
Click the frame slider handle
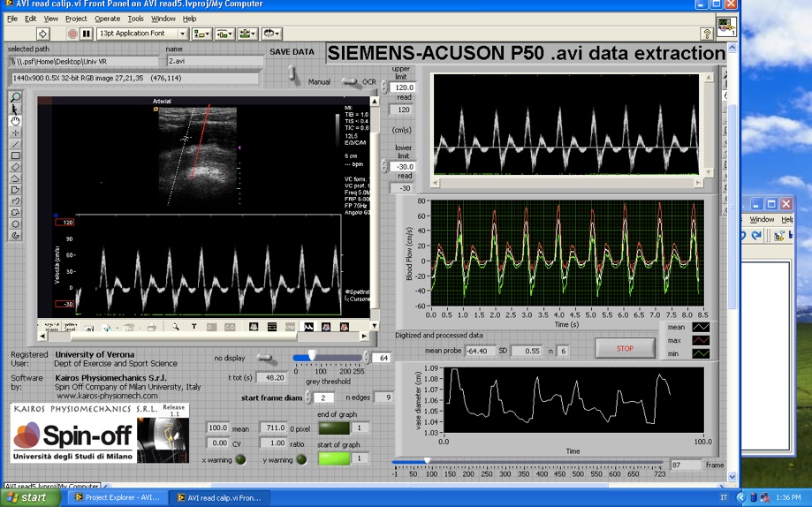(428, 460)
